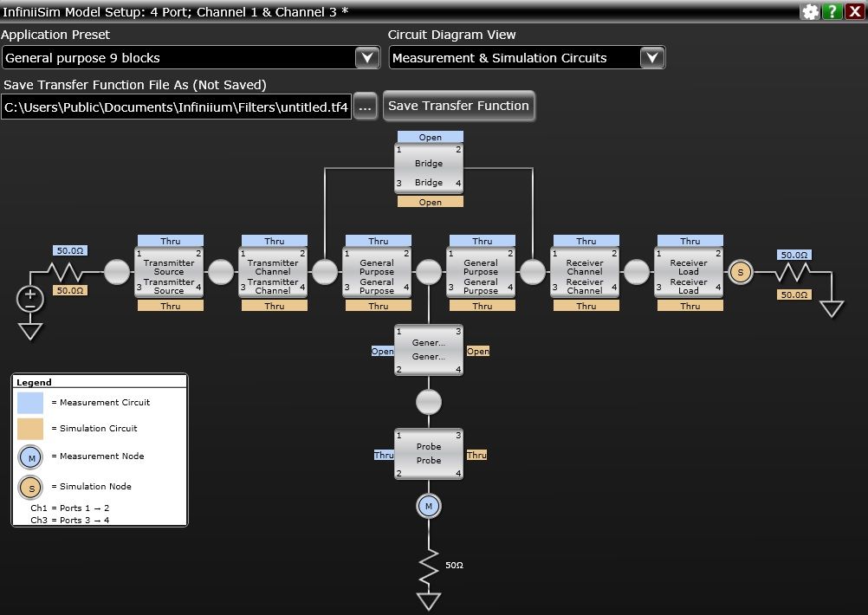868x615 pixels.
Task: Select the second General Purpose block
Action: 481,272
